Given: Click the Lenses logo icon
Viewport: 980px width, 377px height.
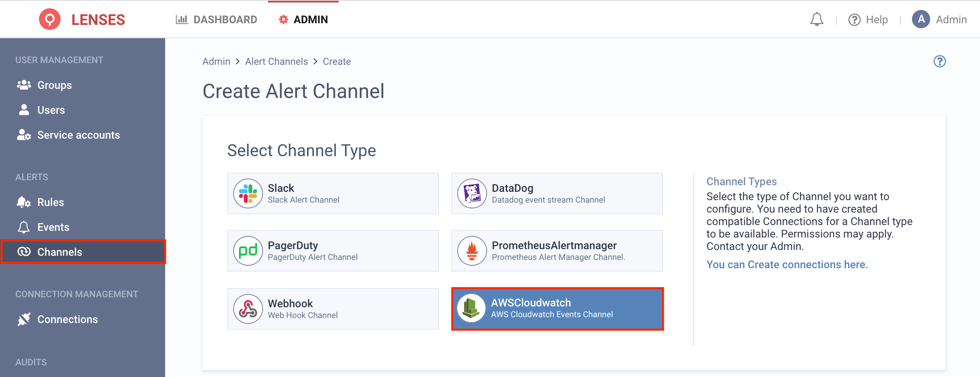Looking at the screenshot, I should (50, 19).
